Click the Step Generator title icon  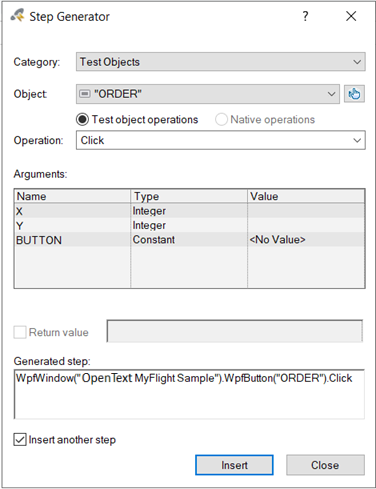pyautogui.click(x=17, y=16)
